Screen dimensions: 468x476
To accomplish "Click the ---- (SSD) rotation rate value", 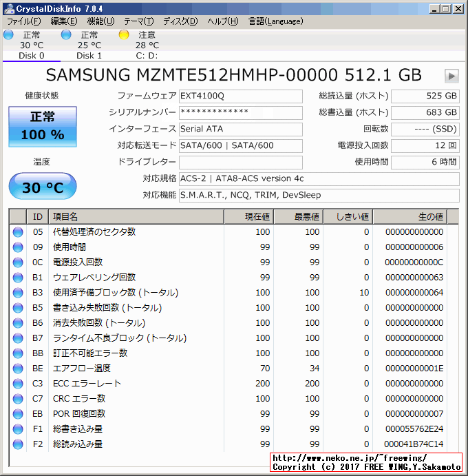I will pos(425,130).
